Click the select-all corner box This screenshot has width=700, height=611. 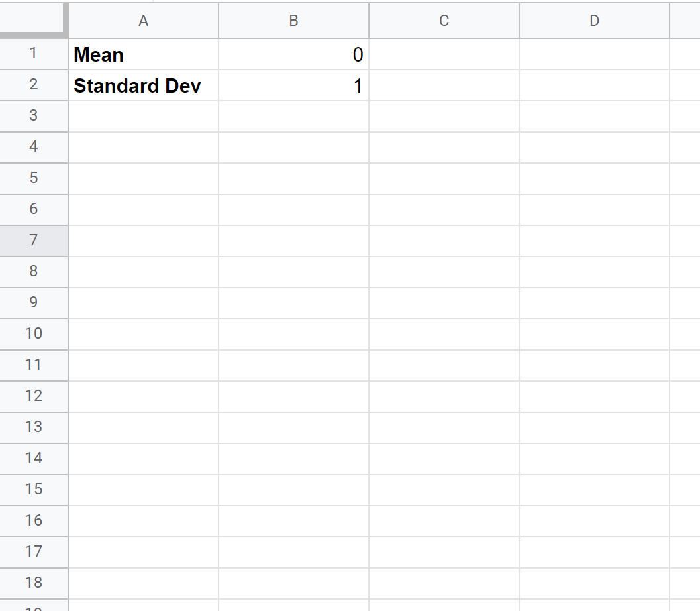click(34, 21)
